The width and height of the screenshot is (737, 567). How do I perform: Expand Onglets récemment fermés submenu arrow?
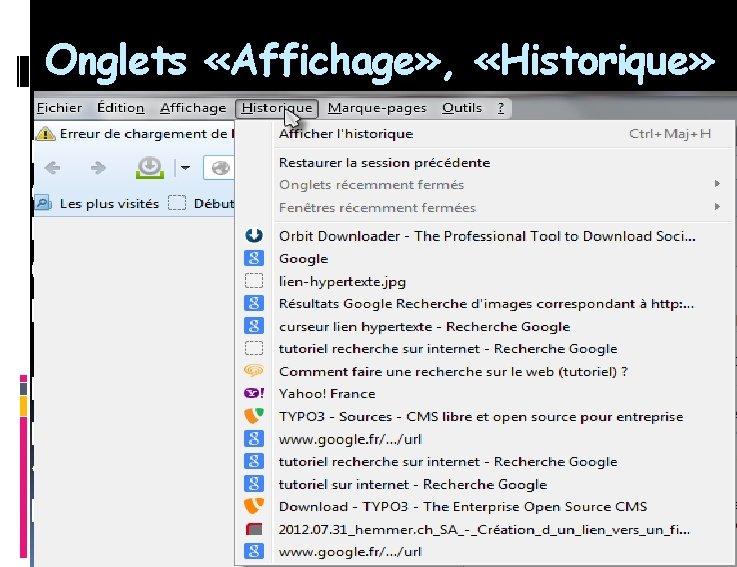(x=717, y=184)
